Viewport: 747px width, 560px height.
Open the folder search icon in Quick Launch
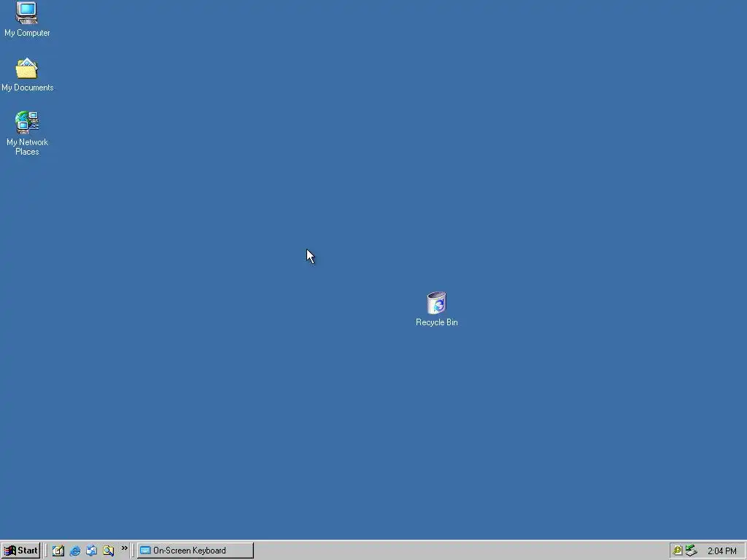[108, 551]
